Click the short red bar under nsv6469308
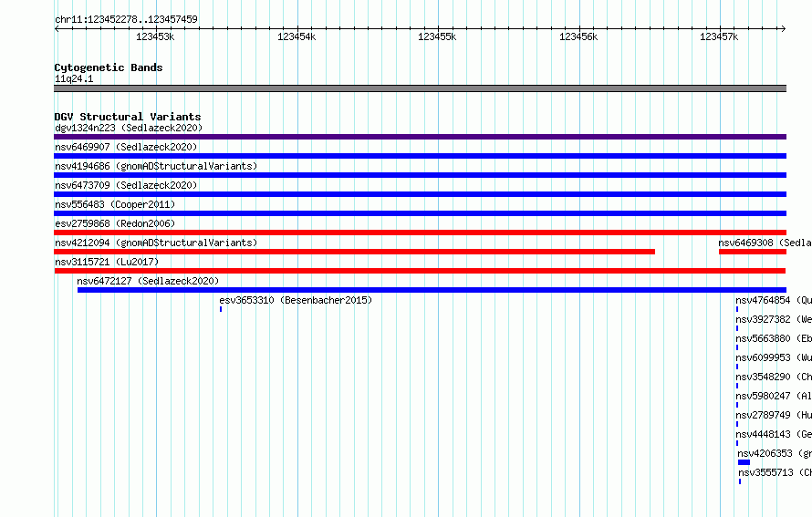The image size is (812, 517). [753, 252]
